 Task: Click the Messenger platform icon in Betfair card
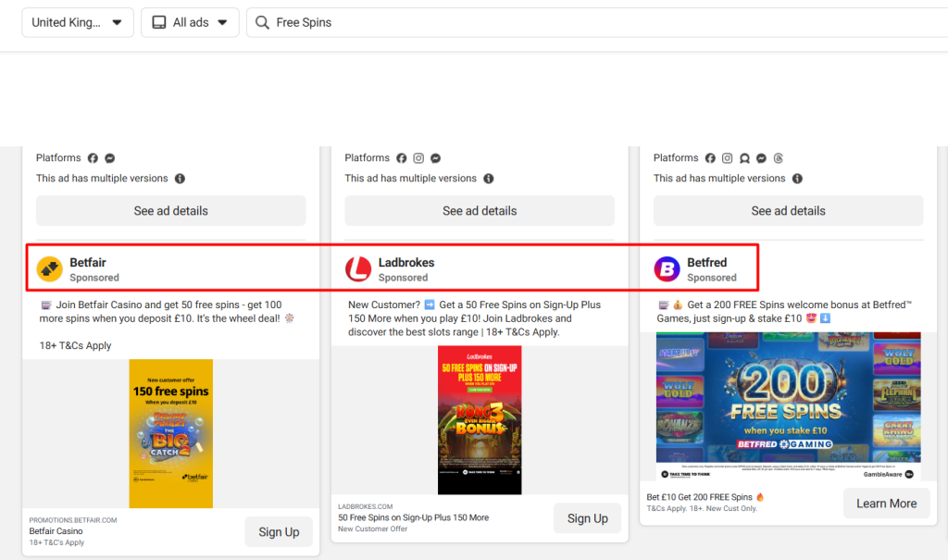coord(109,158)
